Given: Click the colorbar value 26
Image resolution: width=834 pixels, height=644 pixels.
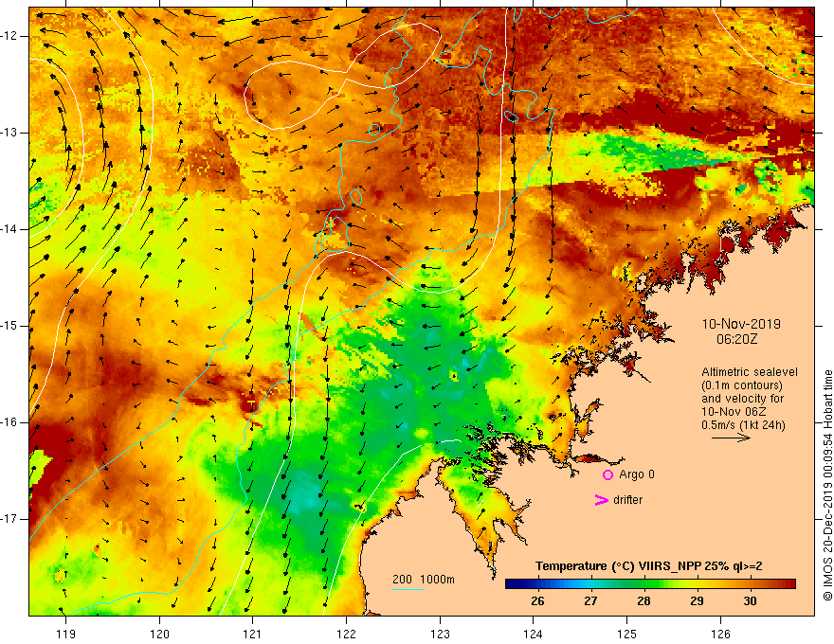Looking at the screenshot, I should 537,601.
